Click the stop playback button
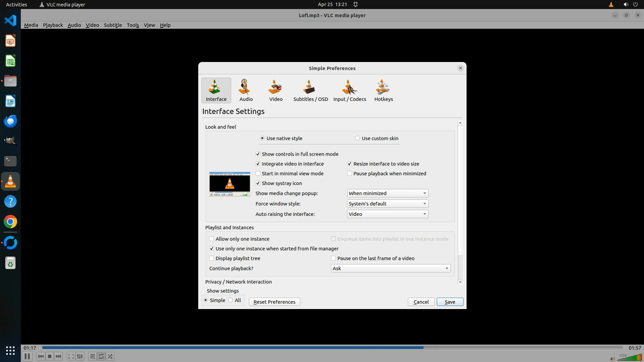The height and width of the screenshot is (362, 644). click(50, 356)
